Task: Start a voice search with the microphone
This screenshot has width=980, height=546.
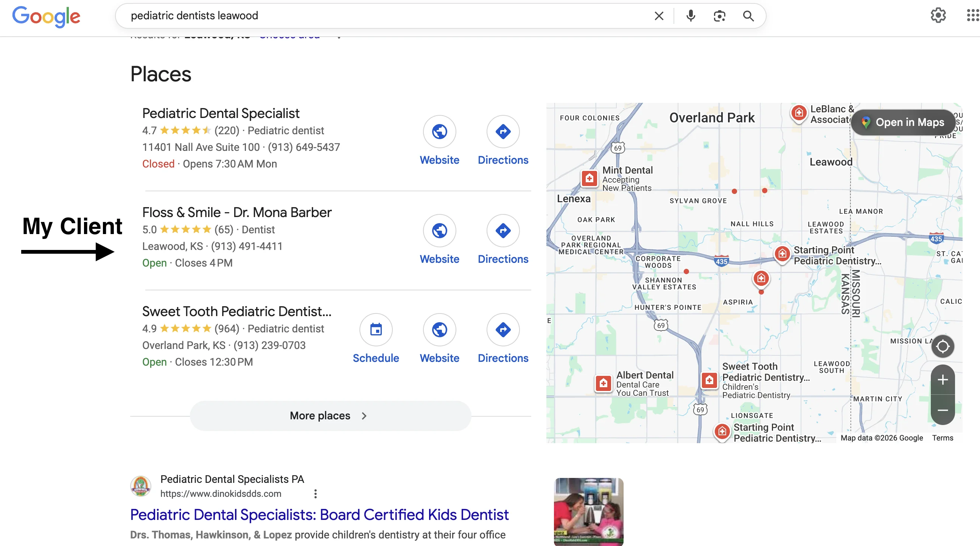Action: [x=690, y=16]
